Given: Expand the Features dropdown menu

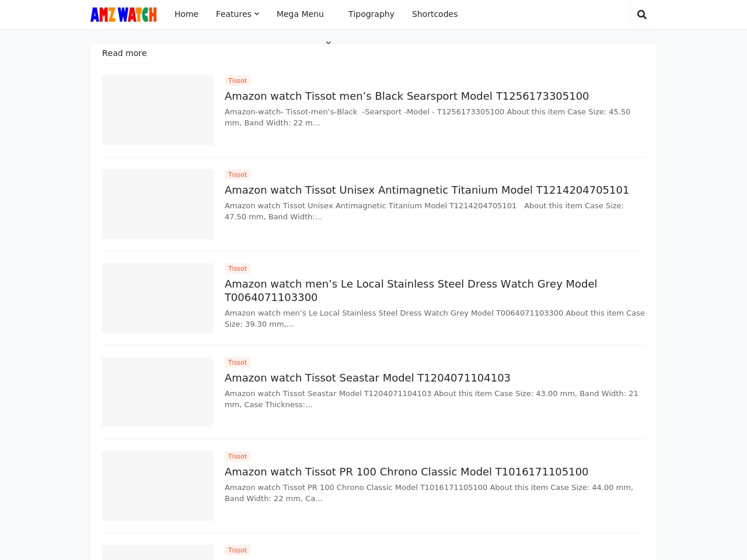Looking at the screenshot, I should tap(238, 14).
